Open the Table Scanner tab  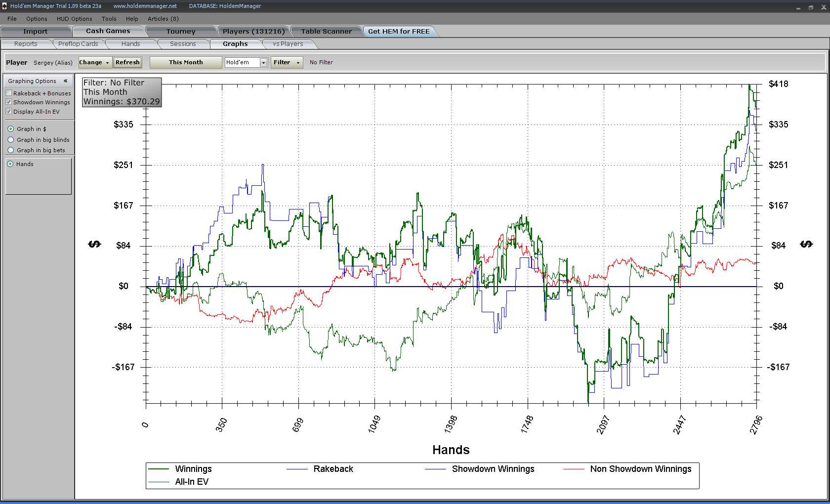[x=327, y=31]
